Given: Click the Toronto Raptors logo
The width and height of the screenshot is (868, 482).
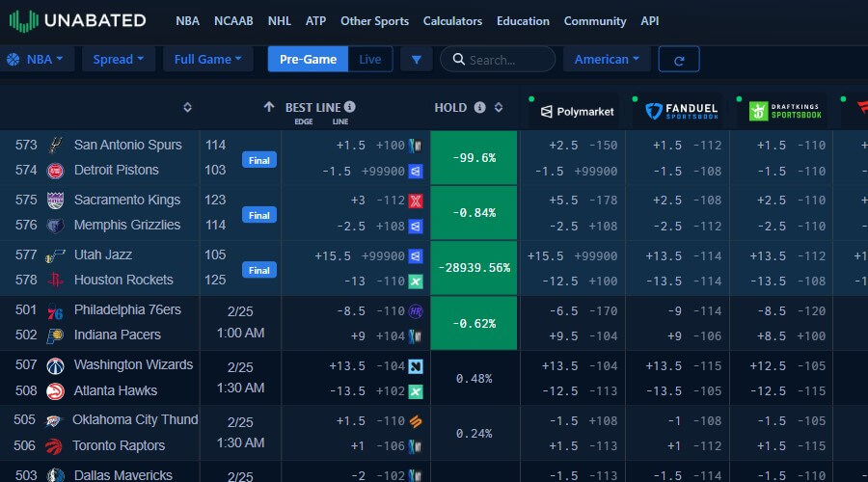Looking at the screenshot, I should pyautogui.click(x=54, y=446).
